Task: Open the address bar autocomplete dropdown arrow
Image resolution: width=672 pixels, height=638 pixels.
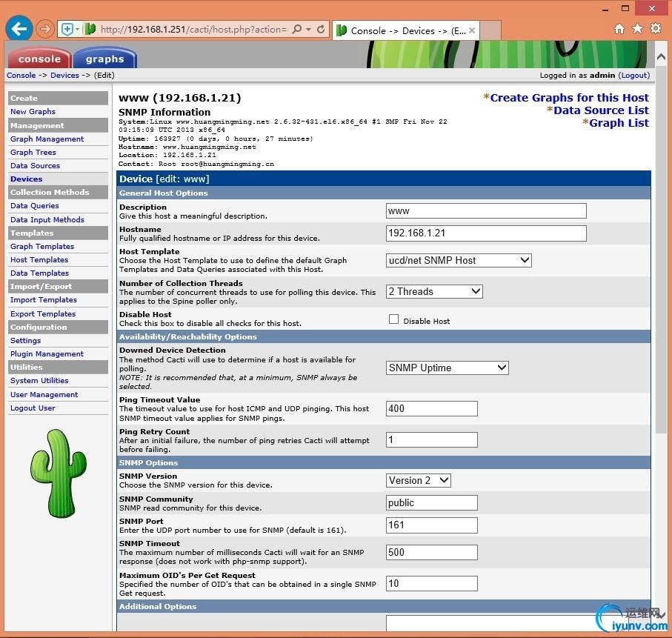Action: pos(308,29)
